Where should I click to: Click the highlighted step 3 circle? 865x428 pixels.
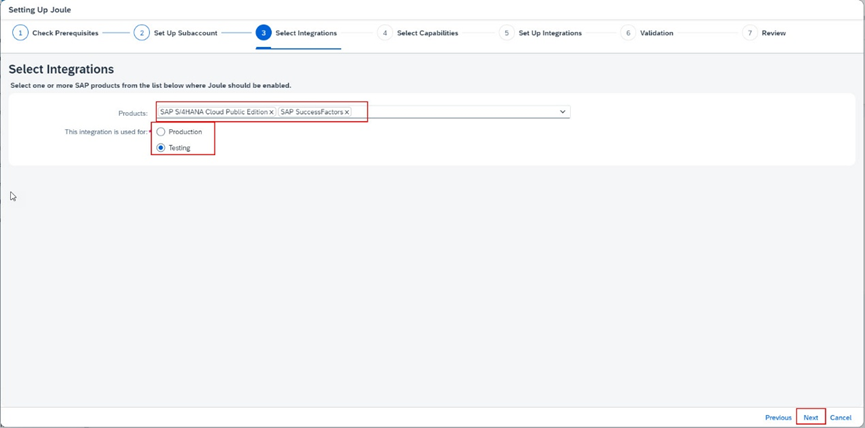tap(263, 33)
